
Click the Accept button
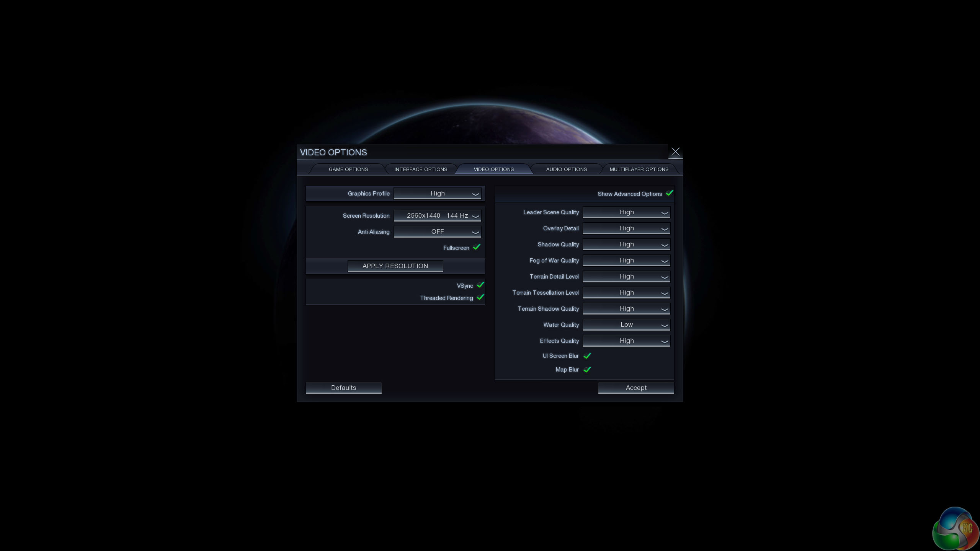point(636,388)
